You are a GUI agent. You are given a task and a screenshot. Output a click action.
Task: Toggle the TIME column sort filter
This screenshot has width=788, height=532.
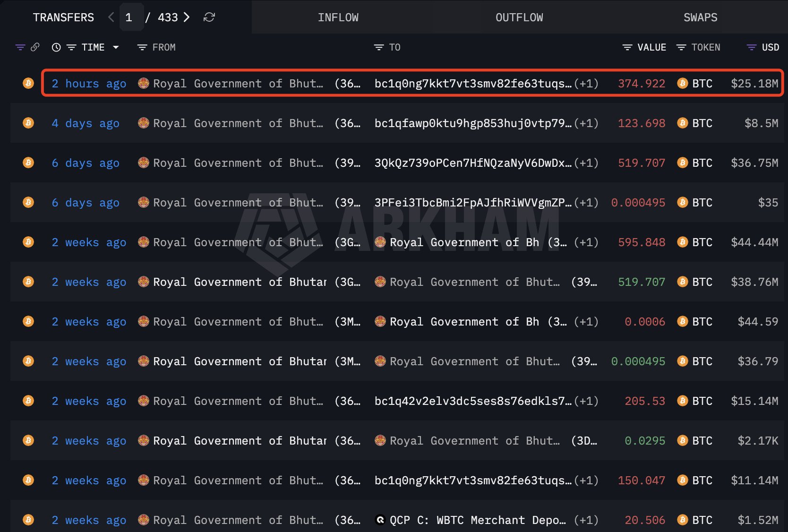coord(71,47)
